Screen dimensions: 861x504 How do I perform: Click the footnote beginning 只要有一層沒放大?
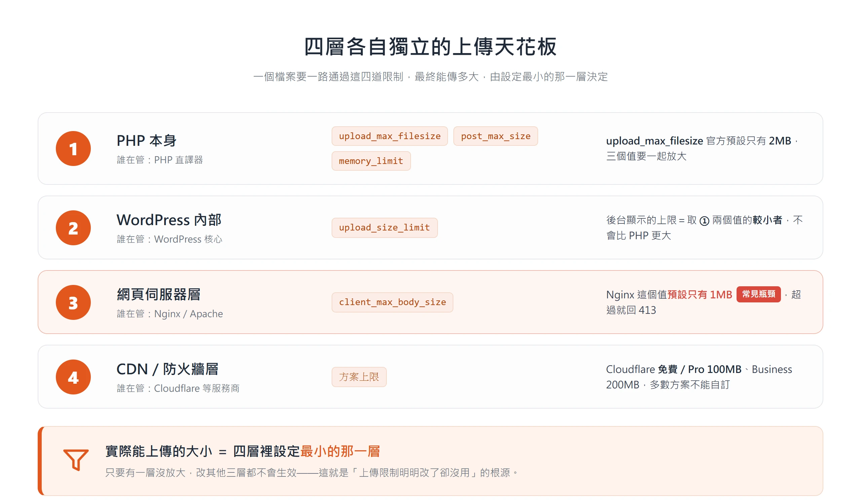(x=311, y=473)
